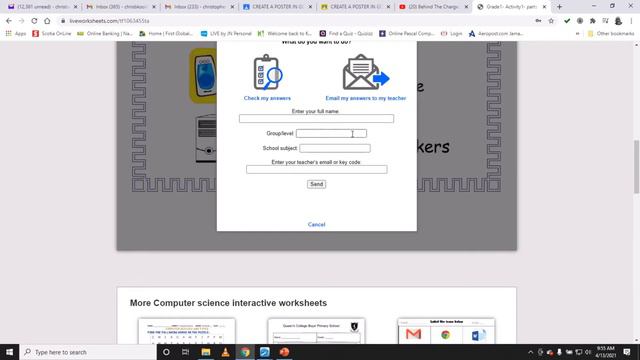640x360 pixels.
Task: Open the Chrome extensions puzzle icon
Action: pos(593,21)
